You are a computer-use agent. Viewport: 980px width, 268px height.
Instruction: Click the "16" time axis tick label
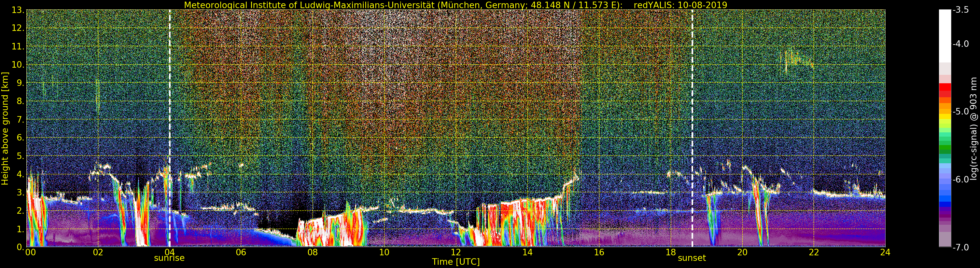tap(599, 252)
